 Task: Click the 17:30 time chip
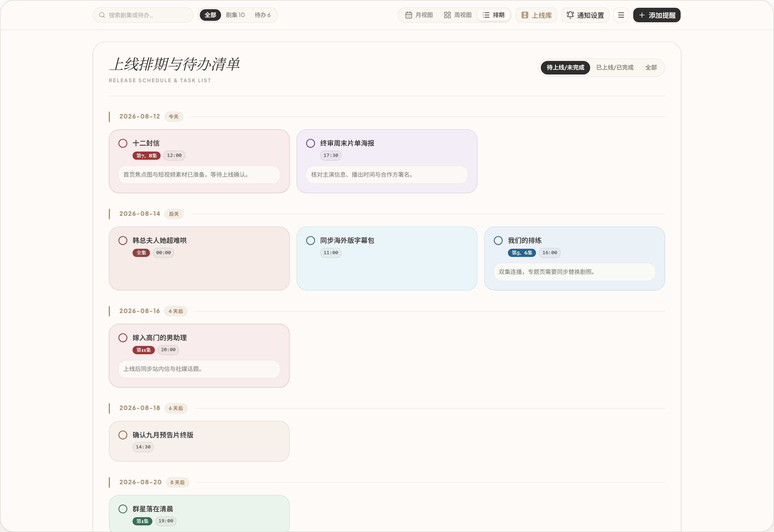(x=331, y=156)
